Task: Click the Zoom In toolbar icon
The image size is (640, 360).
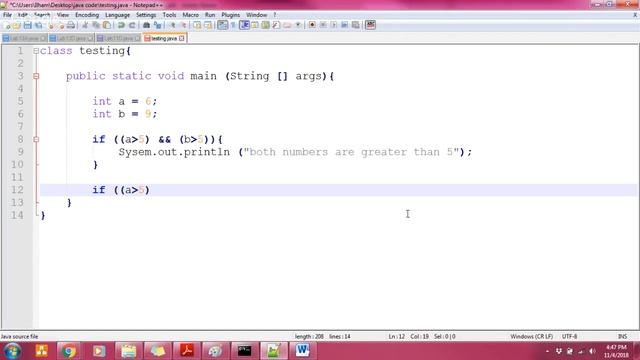Action: click(x=173, y=25)
